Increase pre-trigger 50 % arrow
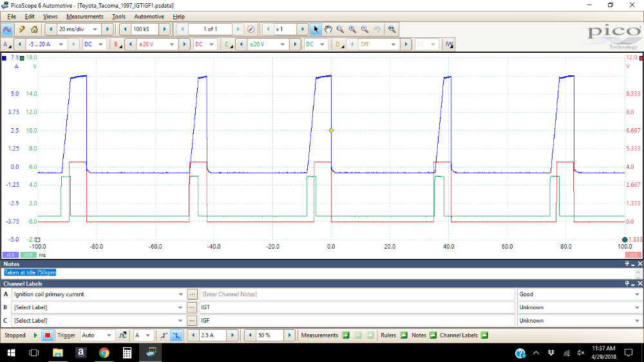Image resolution: width=644 pixels, height=362 pixels. point(290,336)
